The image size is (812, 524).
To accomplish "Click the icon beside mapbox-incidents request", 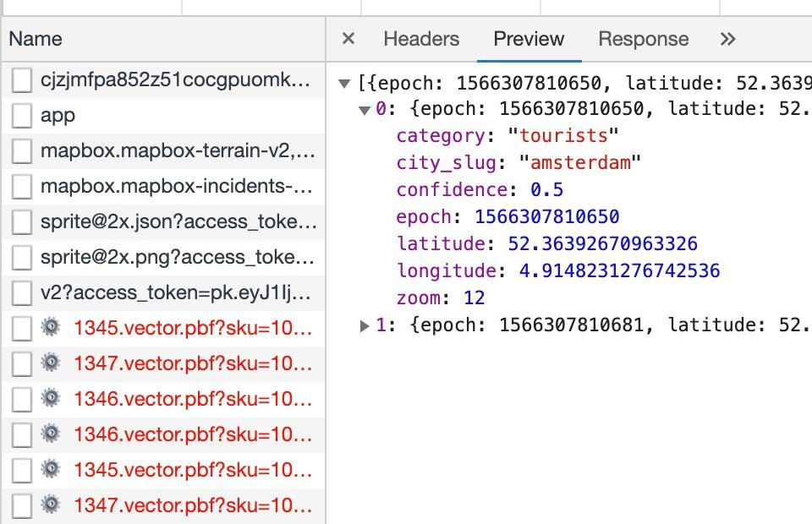I will tap(22, 188).
